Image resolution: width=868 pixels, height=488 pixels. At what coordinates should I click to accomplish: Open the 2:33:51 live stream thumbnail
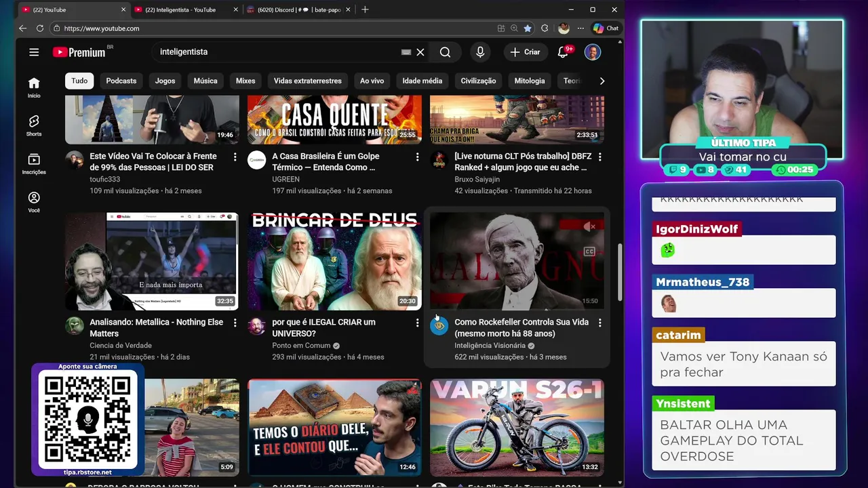click(517, 119)
